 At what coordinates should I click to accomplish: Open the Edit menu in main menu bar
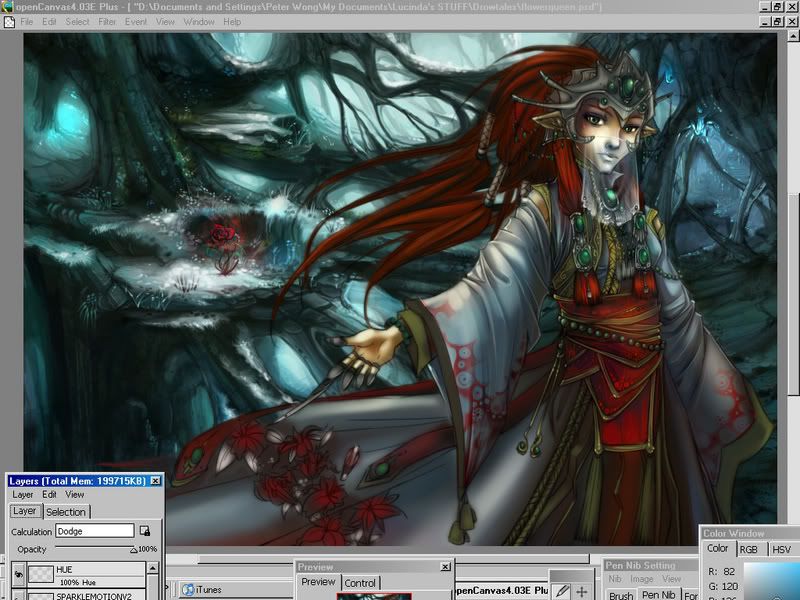tap(49, 22)
